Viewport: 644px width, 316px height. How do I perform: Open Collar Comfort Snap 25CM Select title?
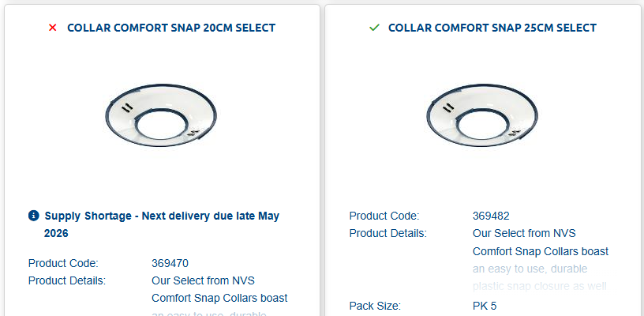492,28
